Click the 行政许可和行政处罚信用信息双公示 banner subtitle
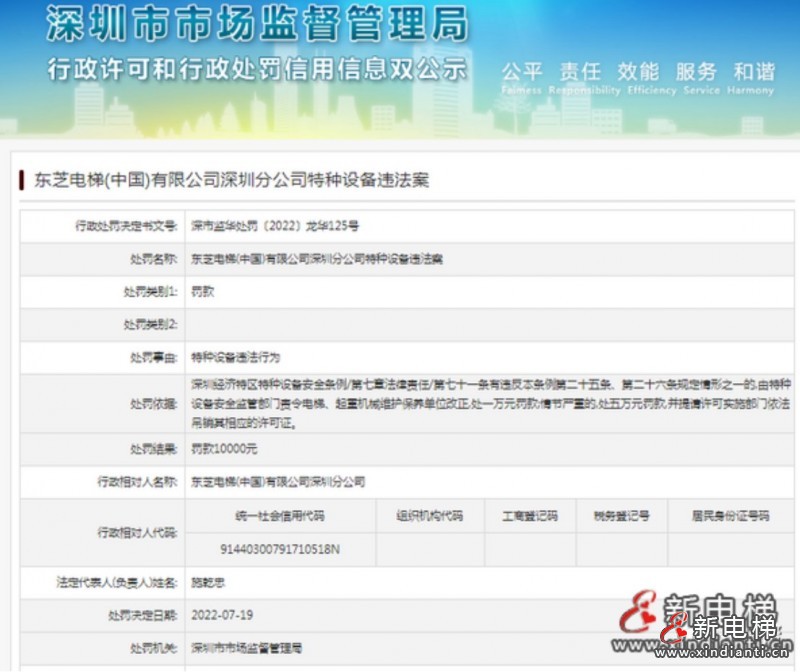The height and width of the screenshot is (672, 800). pyautogui.click(x=257, y=69)
